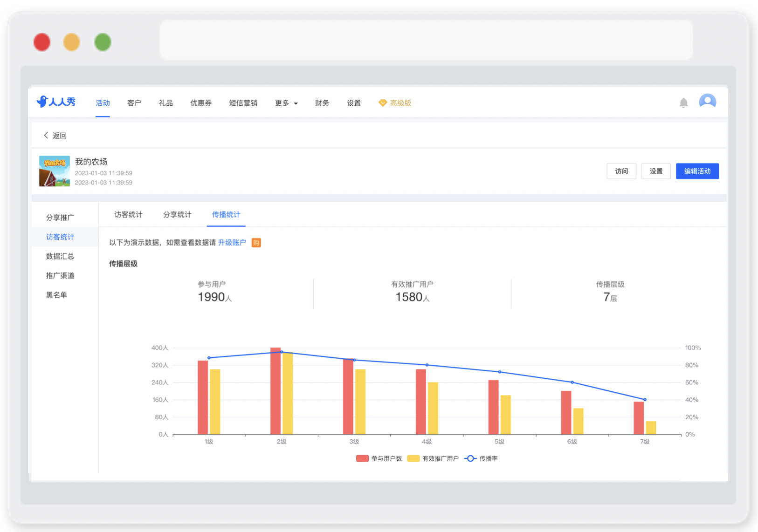Expand the 更多 dropdown menu

[x=286, y=103]
